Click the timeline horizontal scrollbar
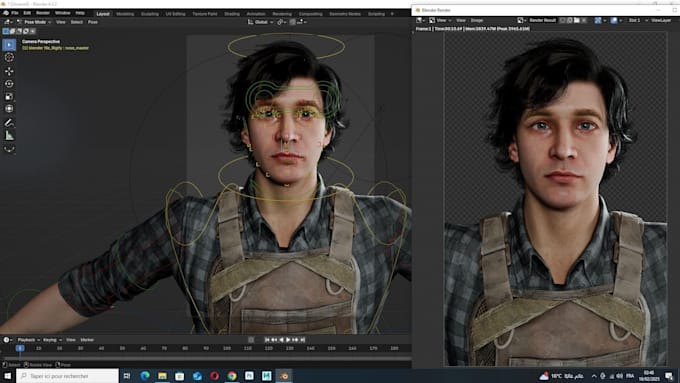680x383 pixels. click(207, 358)
